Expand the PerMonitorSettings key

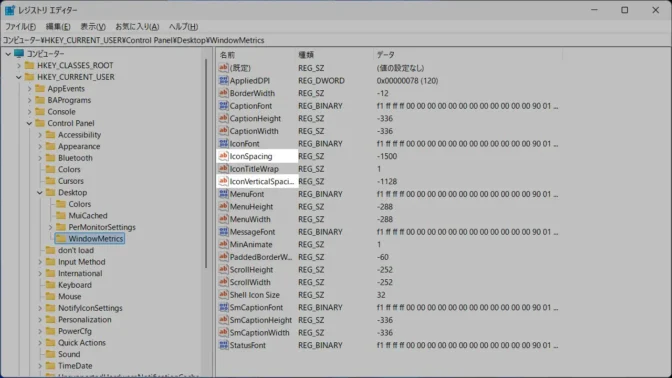tap(51, 227)
